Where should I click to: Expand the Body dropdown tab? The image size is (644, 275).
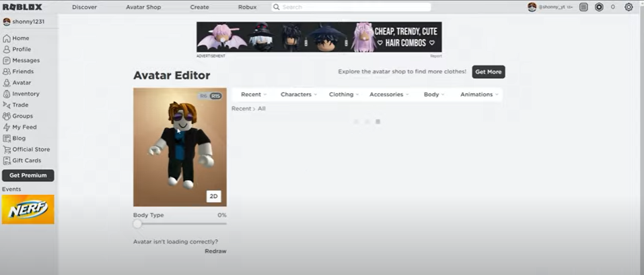434,94
